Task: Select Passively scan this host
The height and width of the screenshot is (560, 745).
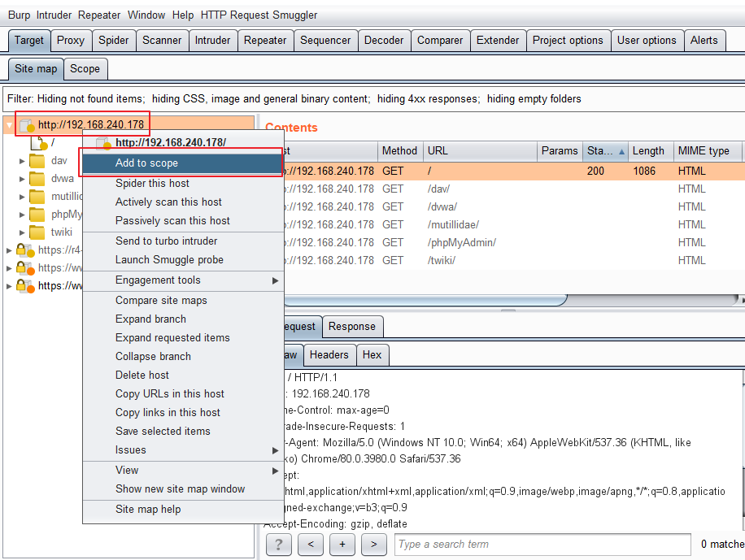Action: coord(183,221)
